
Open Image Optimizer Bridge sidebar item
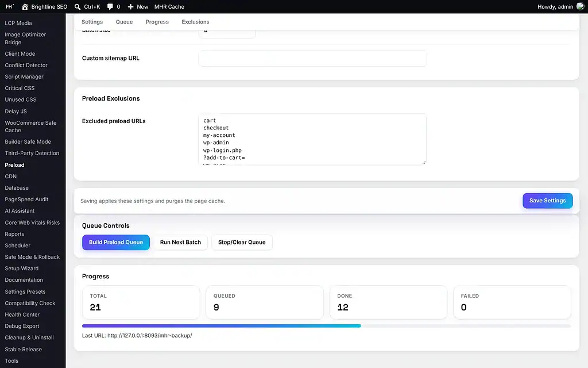(25, 39)
